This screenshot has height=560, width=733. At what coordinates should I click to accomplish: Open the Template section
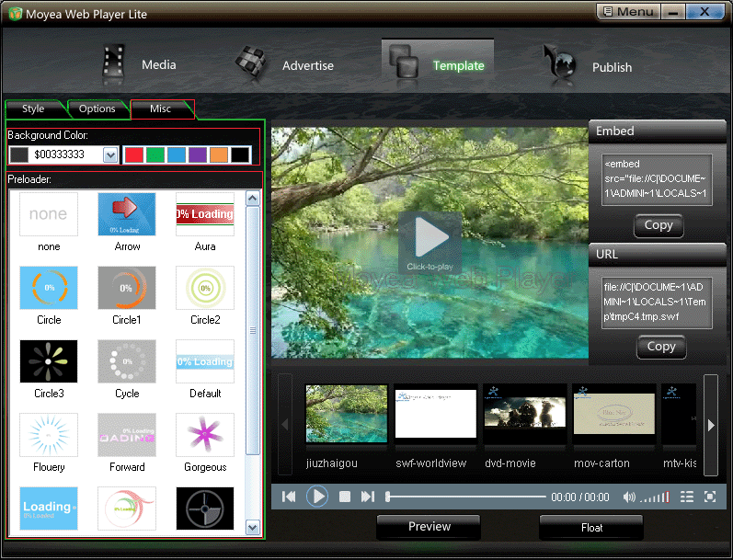[x=438, y=65]
